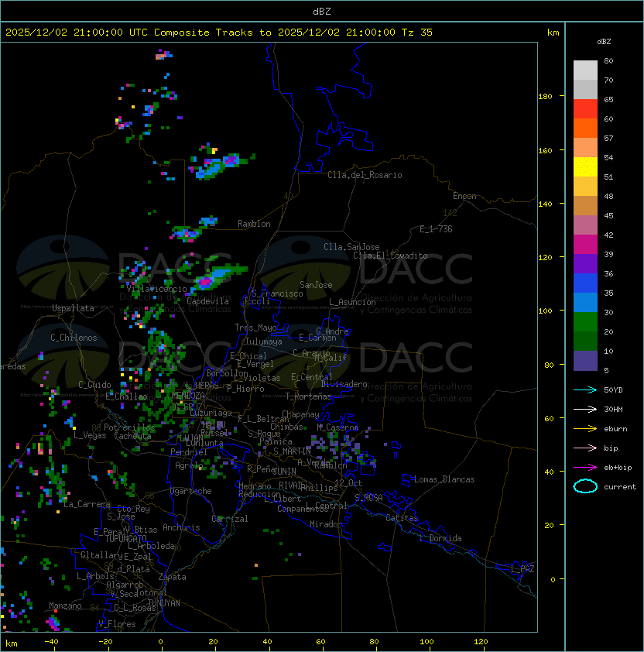This screenshot has height=652, width=644.
Task: Click the '140' km mark on the vertical axis
Action: [545, 204]
